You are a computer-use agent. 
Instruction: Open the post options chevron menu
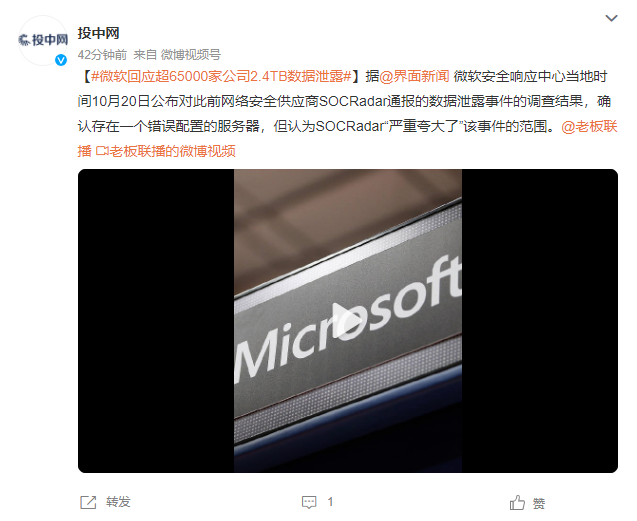[611, 18]
